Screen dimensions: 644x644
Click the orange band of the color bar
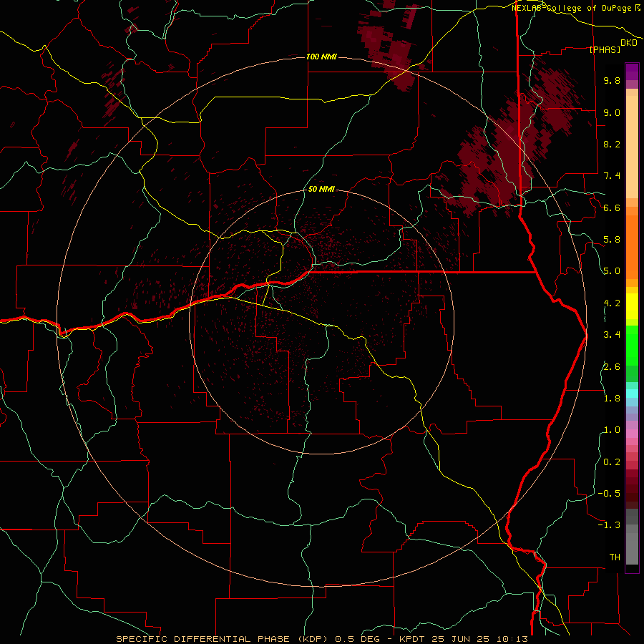[x=632, y=246]
